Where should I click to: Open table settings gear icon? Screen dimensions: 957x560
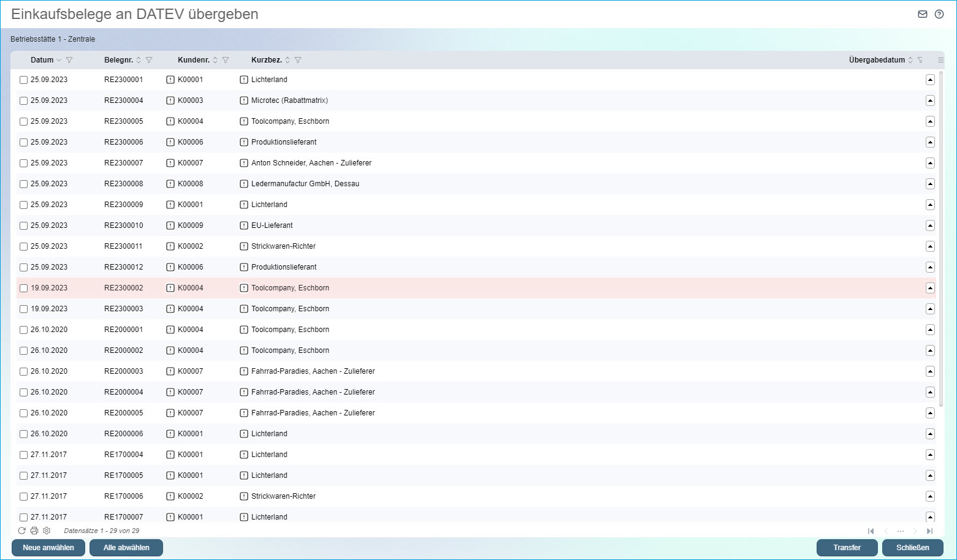tap(47, 531)
